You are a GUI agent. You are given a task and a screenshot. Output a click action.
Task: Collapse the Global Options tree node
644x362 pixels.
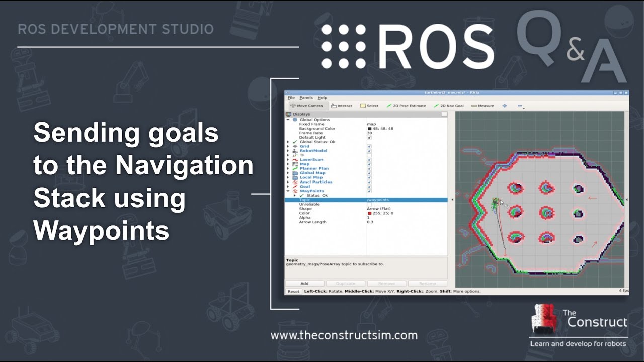[x=288, y=120]
